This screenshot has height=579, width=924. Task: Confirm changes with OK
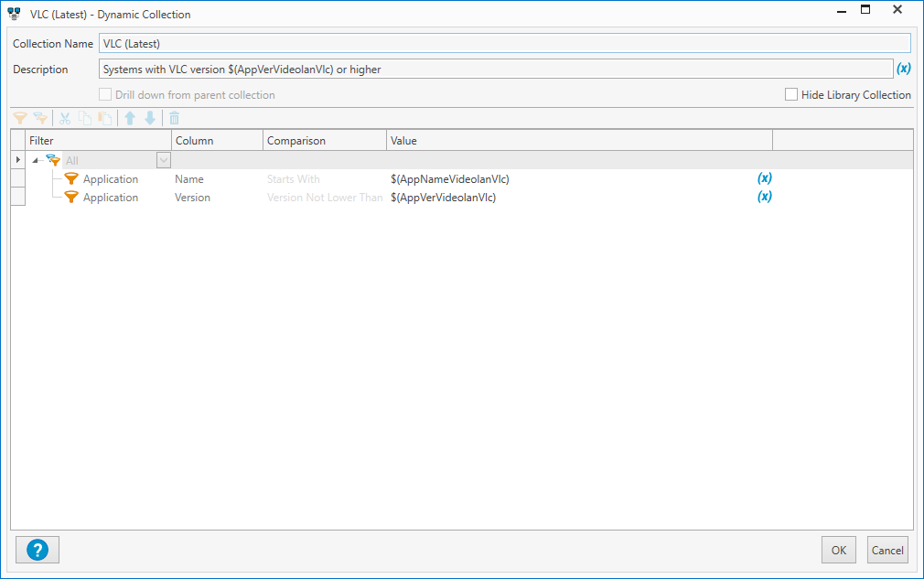[838, 550]
